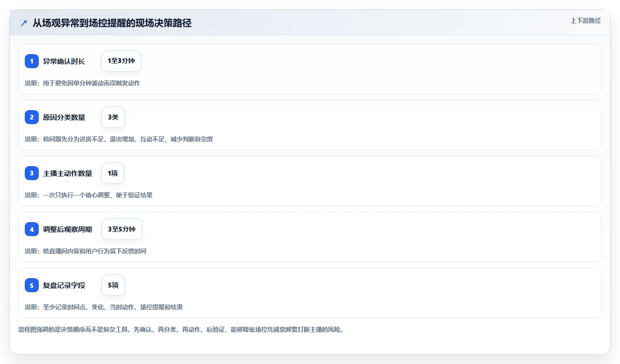
Task: Click the heading 从场观异常到场控提醒的现场决策路径
Action: click(112, 23)
